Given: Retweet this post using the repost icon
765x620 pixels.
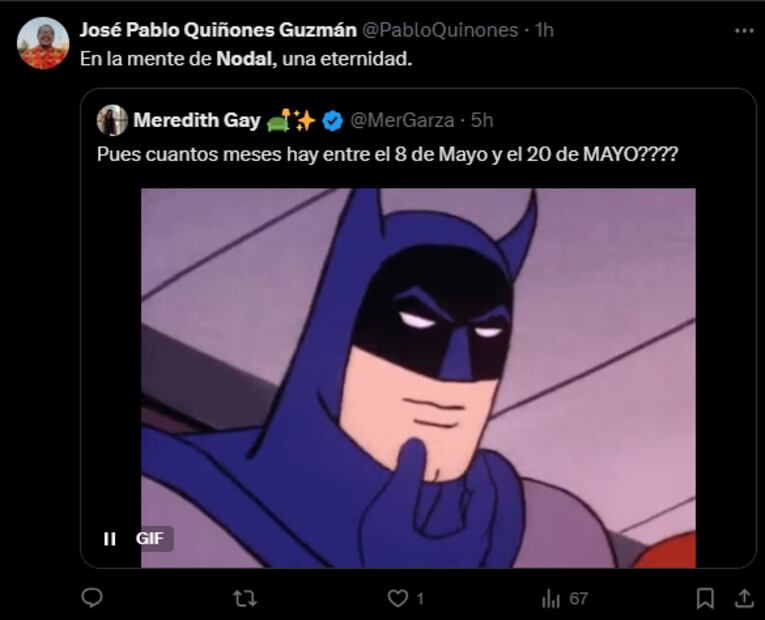Looking at the screenshot, I should pyautogui.click(x=244, y=598).
